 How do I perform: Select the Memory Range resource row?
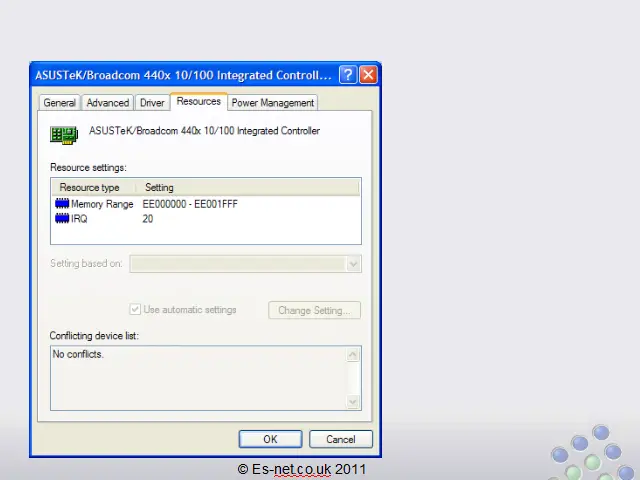pos(206,204)
